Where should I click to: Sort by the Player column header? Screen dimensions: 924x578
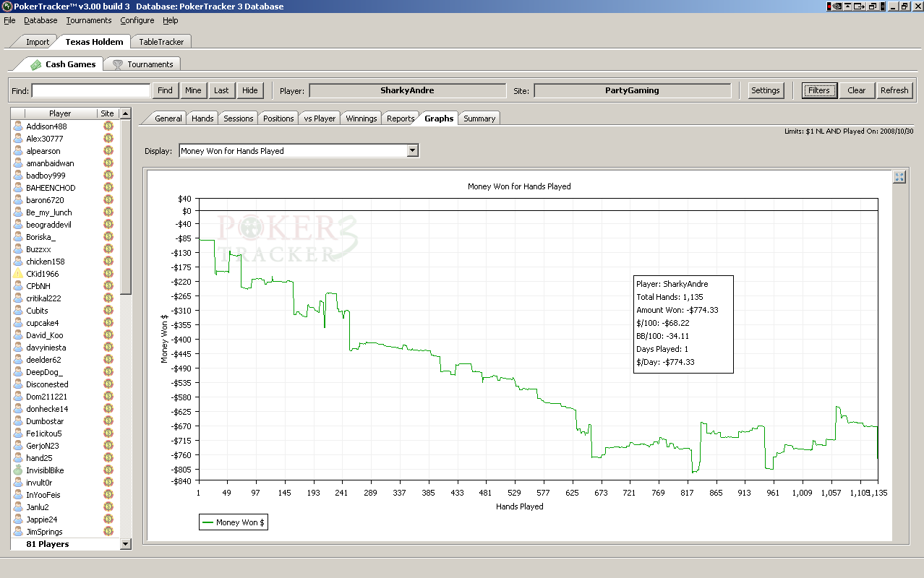point(61,113)
